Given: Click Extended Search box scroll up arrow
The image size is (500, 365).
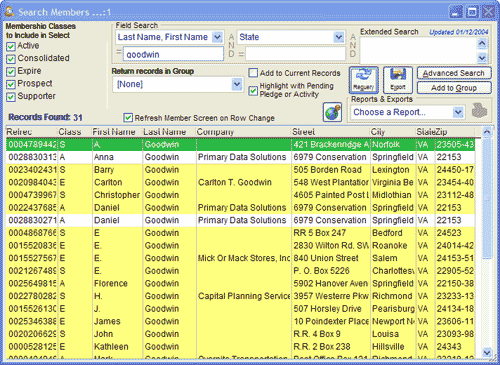Looking at the screenshot, I should coord(482,43).
